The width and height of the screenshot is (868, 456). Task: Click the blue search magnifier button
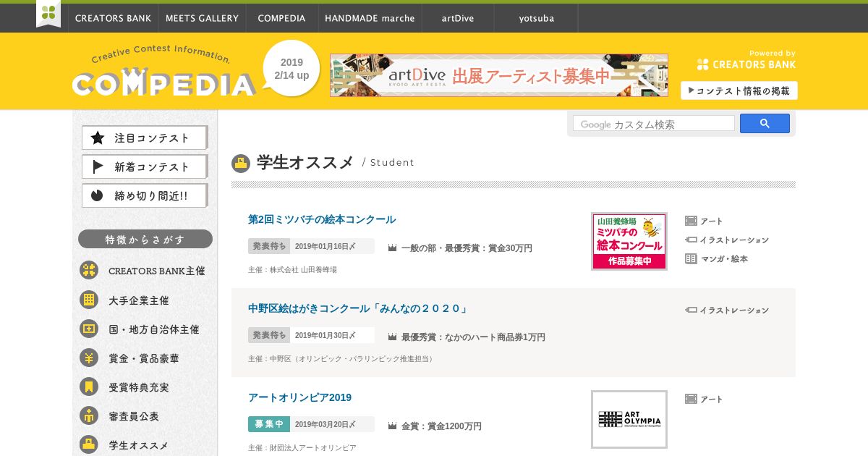pyautogui.click(x=765, y=124)
